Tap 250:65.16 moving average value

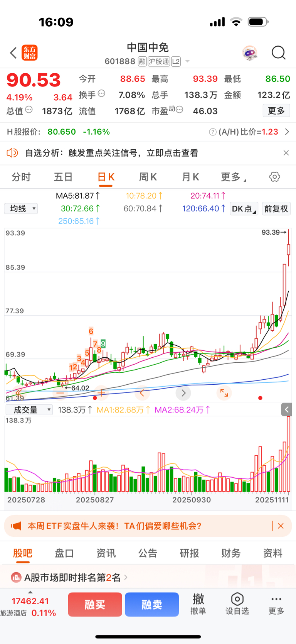coord(79,221)
